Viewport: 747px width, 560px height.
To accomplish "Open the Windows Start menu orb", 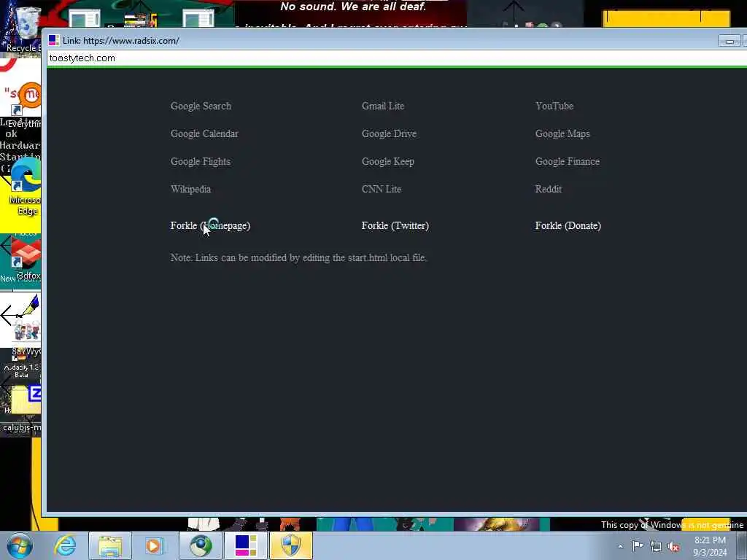I will (x=20, y=545).
